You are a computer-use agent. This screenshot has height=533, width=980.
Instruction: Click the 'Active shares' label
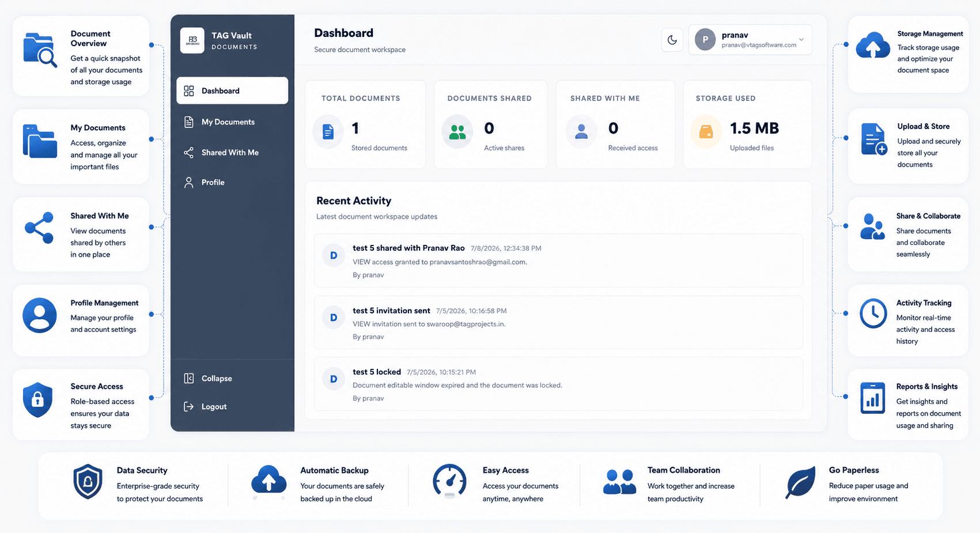coord(504,148)
